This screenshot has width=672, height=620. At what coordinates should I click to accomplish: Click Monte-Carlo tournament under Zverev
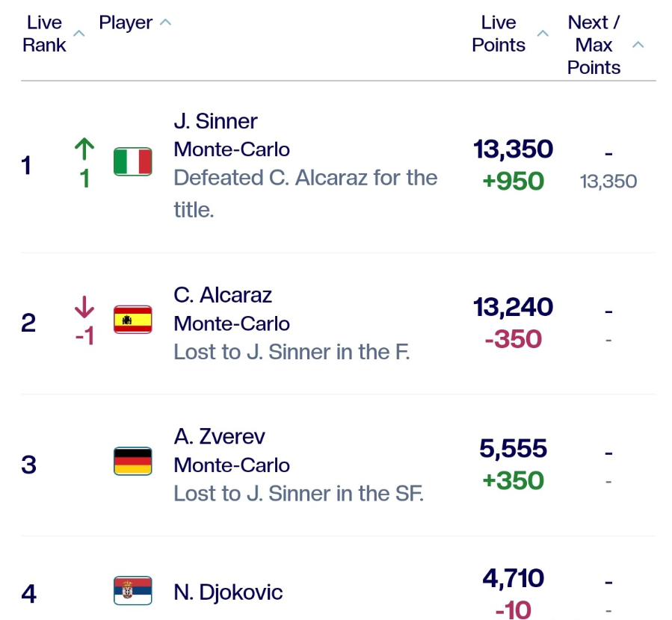232,465
